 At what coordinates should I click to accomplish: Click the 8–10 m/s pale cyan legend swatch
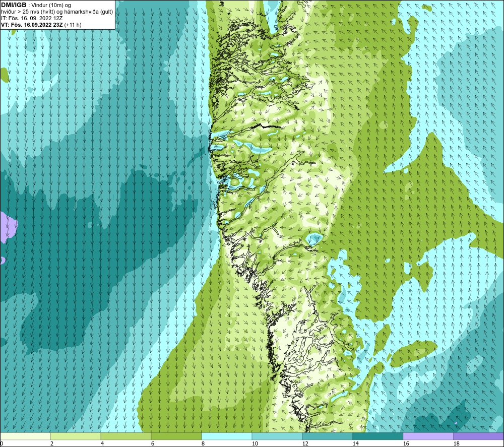[227, 436]
